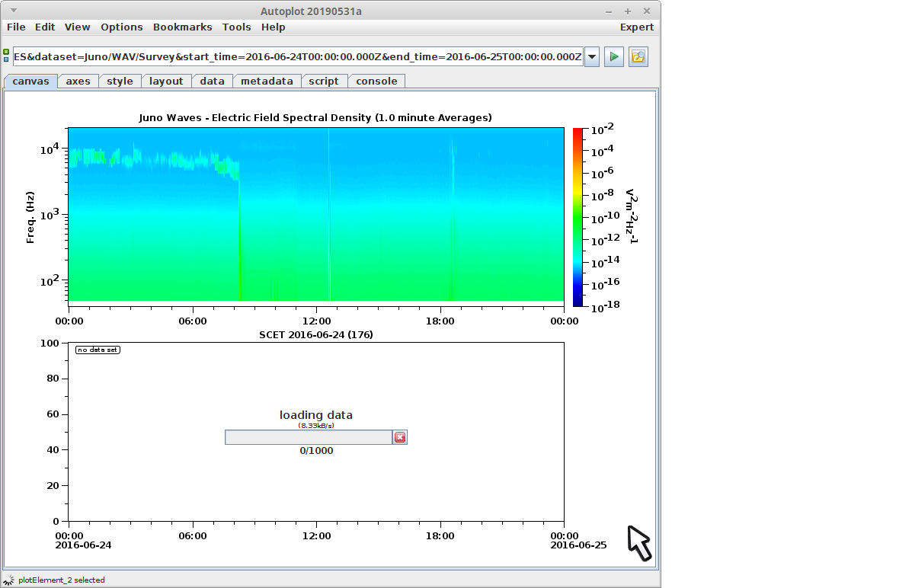Screen dimensions: 912x588
Task: Click the busy spinner icon in status bar
Action: [8, 580]
